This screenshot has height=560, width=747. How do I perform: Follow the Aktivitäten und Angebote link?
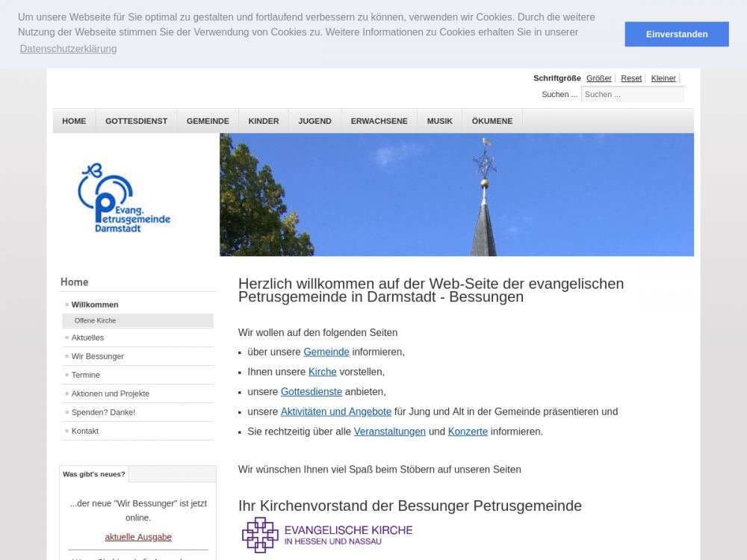tap(335, 411)
